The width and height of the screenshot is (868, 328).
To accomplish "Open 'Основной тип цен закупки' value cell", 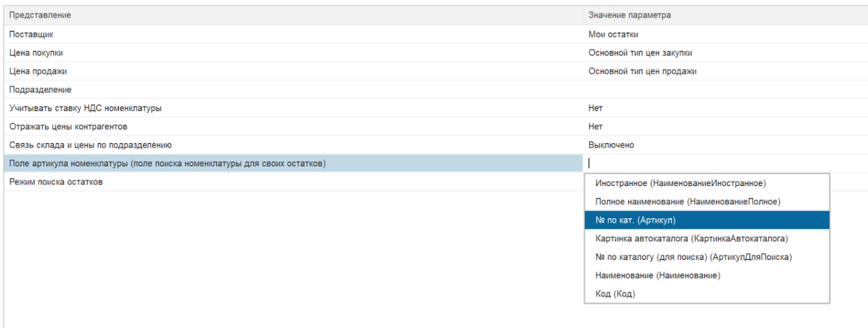I will point(640,53).
